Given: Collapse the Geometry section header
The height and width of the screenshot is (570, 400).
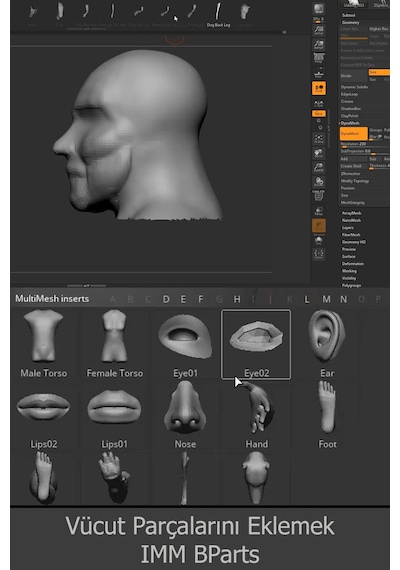Looking at the screenshot, I should 351,23.
